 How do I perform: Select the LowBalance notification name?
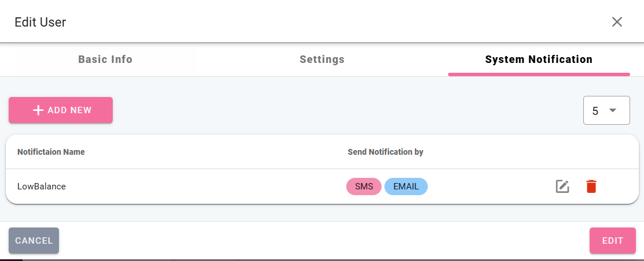pos(42,187)
